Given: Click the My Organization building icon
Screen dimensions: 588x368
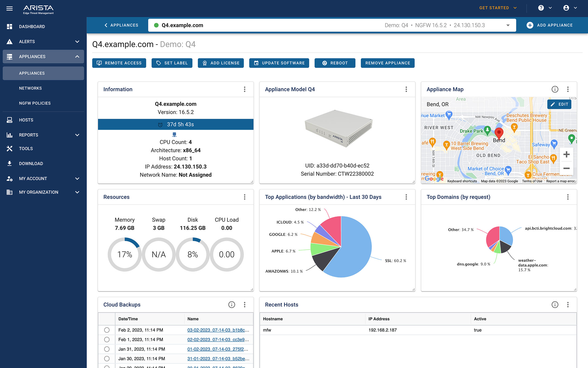Looking at the screenshot, I should pos(10,192).
